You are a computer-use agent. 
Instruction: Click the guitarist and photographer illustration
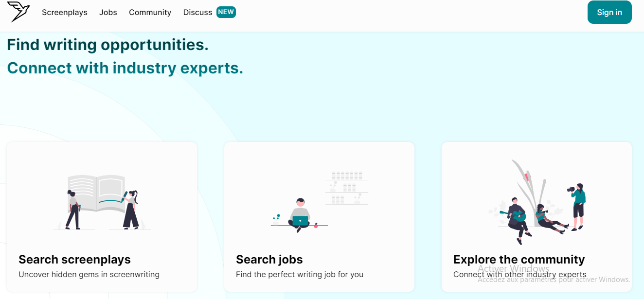click(x=537, y=202)
